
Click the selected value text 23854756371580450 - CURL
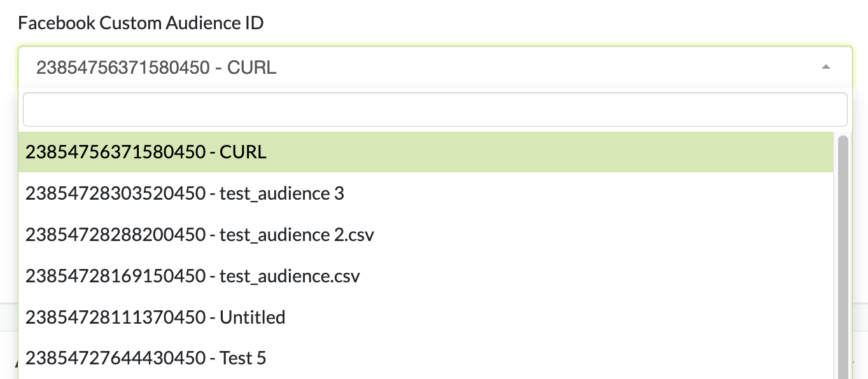(157, 67)
